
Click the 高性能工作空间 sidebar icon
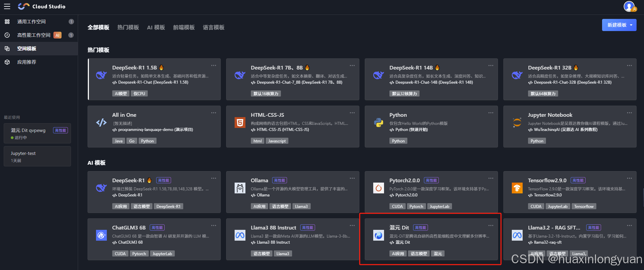click(x=7, y=35)
